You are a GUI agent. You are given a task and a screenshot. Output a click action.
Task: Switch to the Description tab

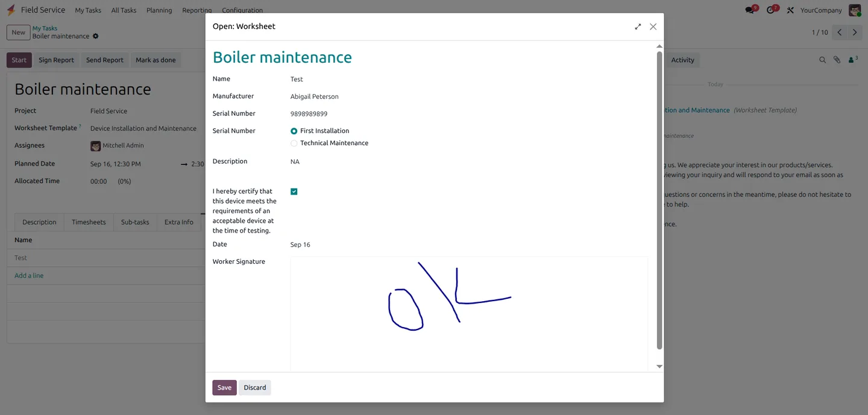39,222
